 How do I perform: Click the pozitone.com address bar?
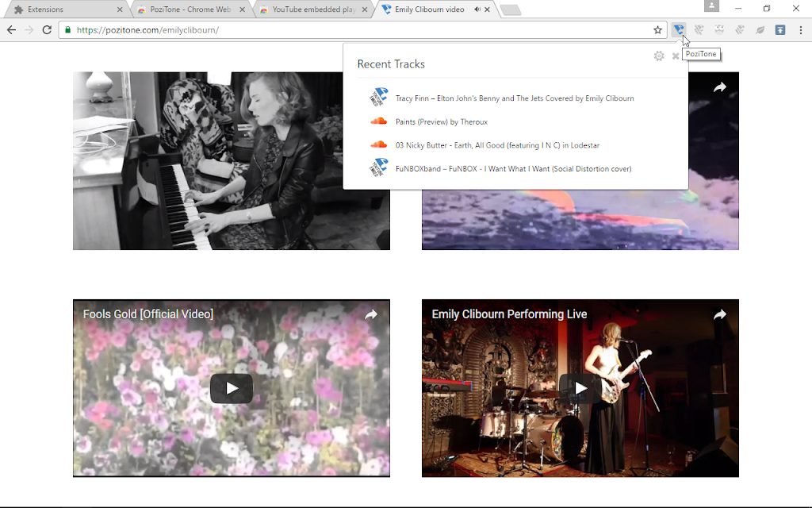362,30
